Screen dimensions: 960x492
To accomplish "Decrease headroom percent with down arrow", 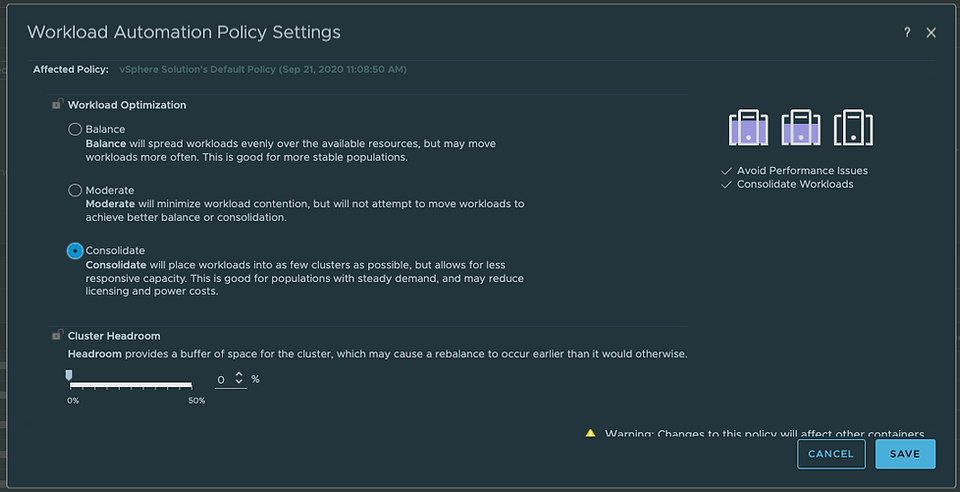I will point(239,382).
